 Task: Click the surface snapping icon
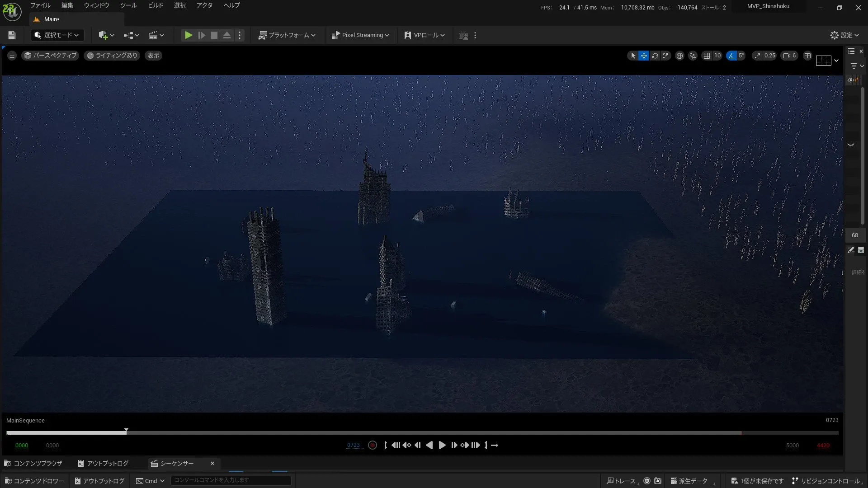coord(693,56)
